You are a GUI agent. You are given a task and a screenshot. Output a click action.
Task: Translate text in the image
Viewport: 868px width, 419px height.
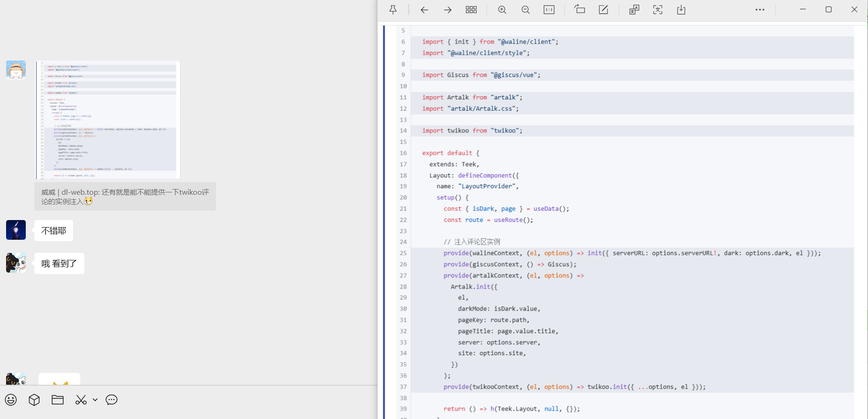tap(634, 10)
